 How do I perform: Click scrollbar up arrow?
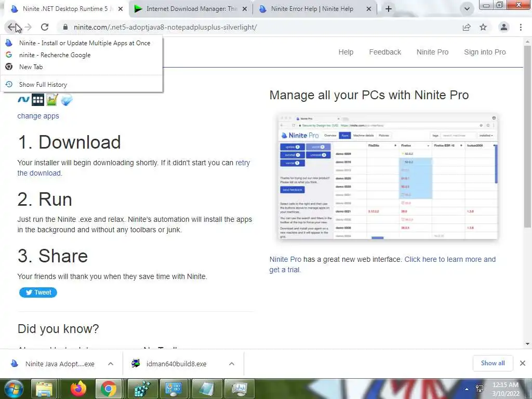tap(528, 42)
